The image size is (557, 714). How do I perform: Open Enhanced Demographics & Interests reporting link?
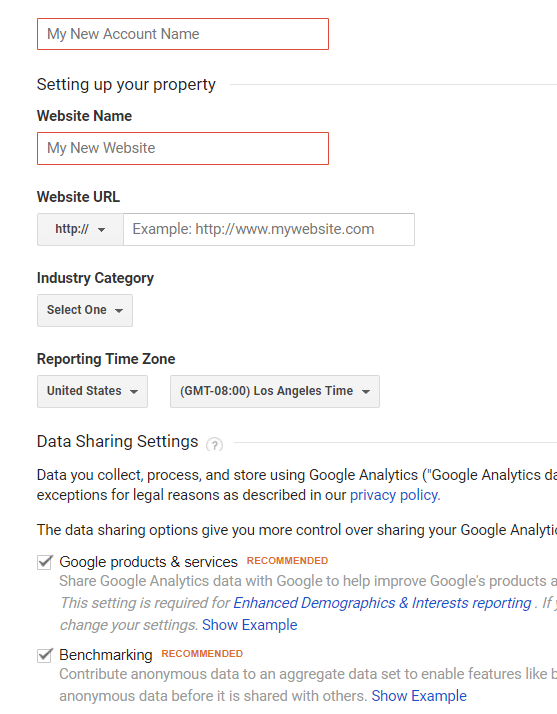(x=382, y=603)
